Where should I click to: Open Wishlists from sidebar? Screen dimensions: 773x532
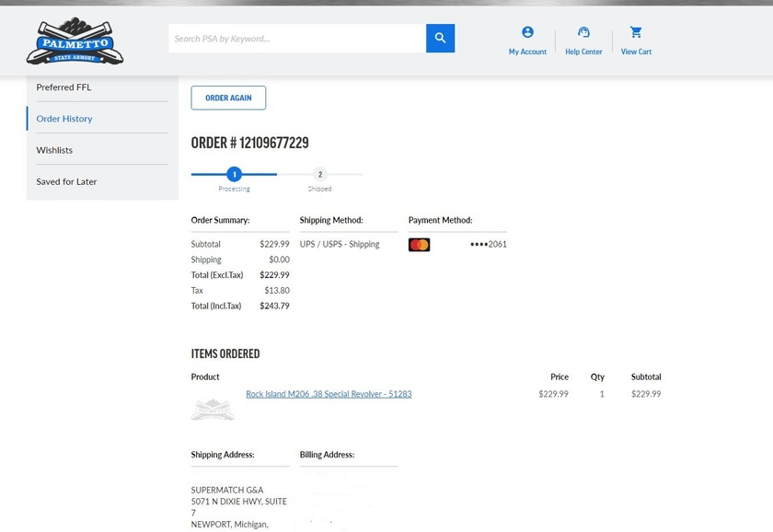54,150
